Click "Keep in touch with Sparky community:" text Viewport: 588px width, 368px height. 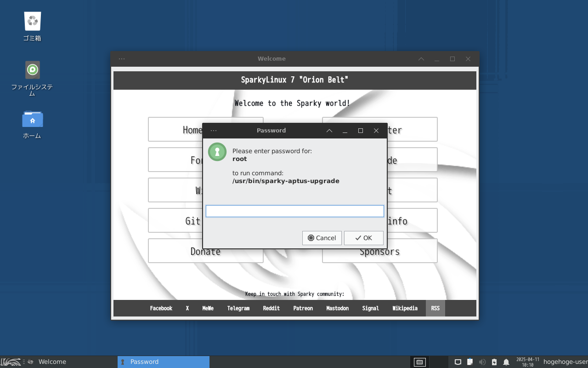(294, 294)
